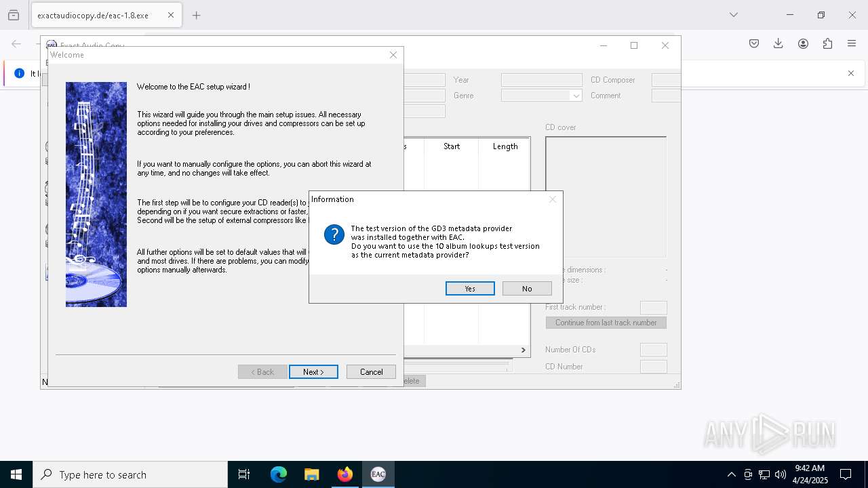This screenshot has height=488, width=868.
Task: Open Firefox extensions icon
Action: pos(827,43)
